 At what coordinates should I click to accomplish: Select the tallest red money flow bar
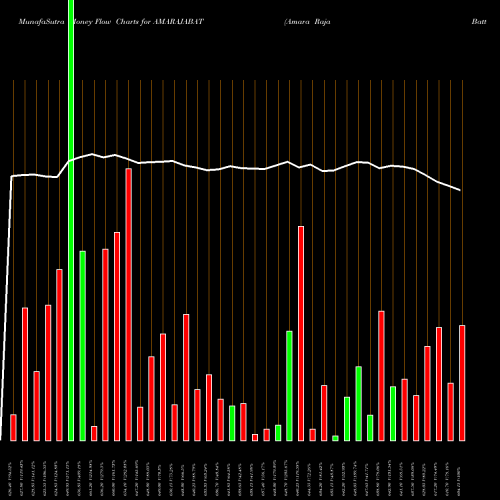pos(128,305)
